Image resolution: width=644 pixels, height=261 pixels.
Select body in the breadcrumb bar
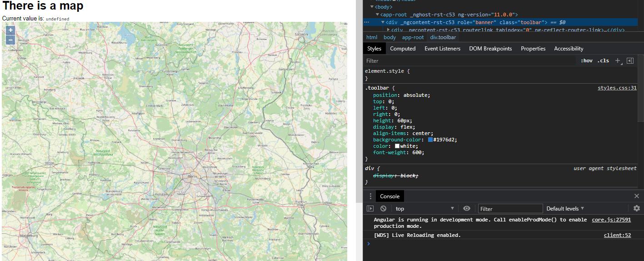(x=389, y=37)
